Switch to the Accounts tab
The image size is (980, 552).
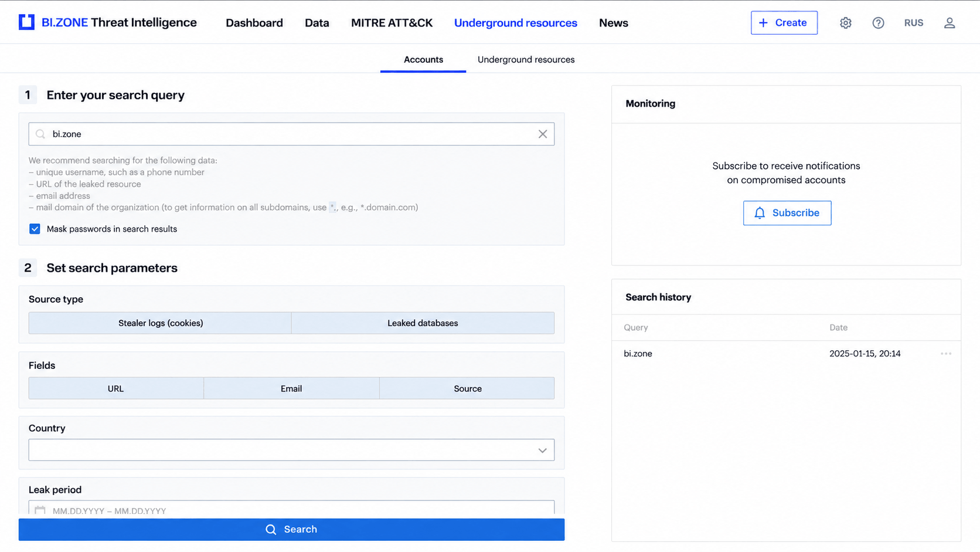point(423,60)
